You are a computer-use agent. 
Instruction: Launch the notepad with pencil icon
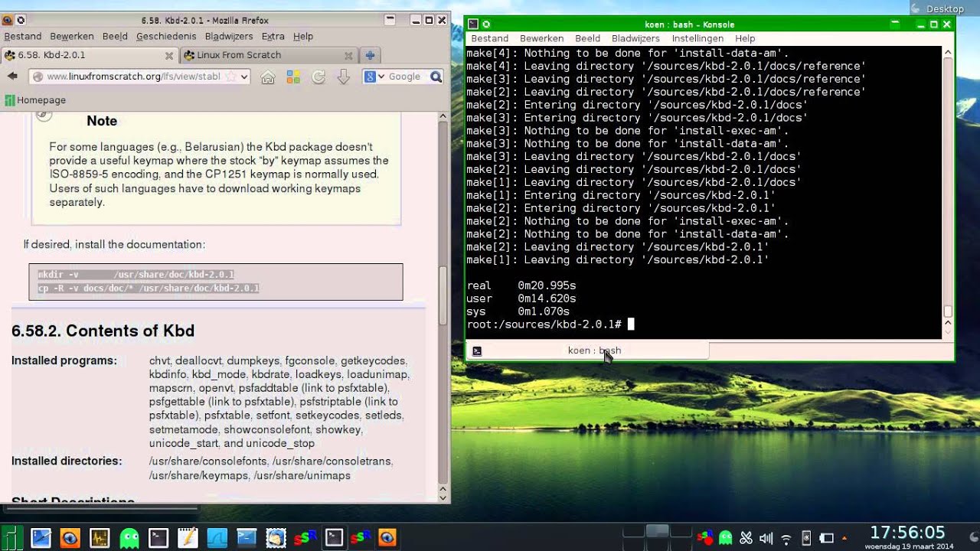pyautogui.click(x=188, y=538)
